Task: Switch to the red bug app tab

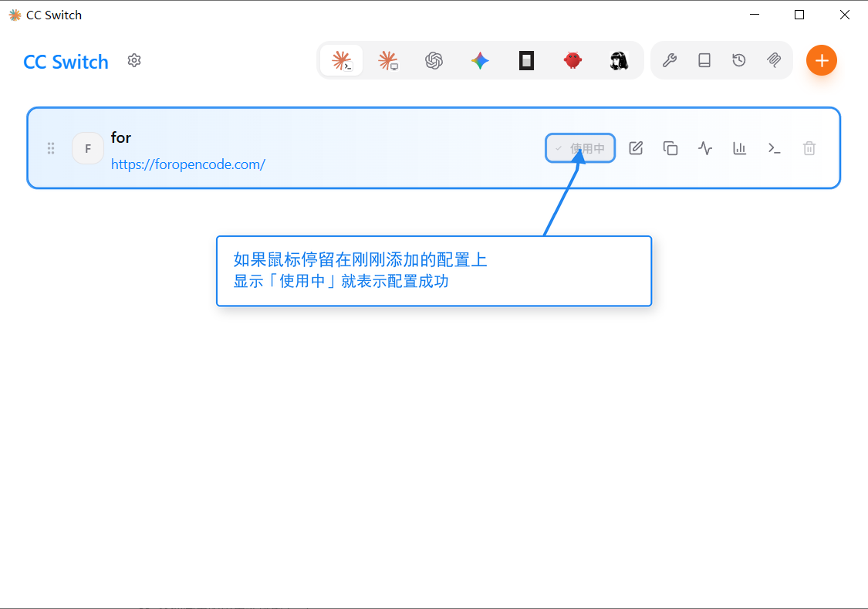Action: (572, 60)
